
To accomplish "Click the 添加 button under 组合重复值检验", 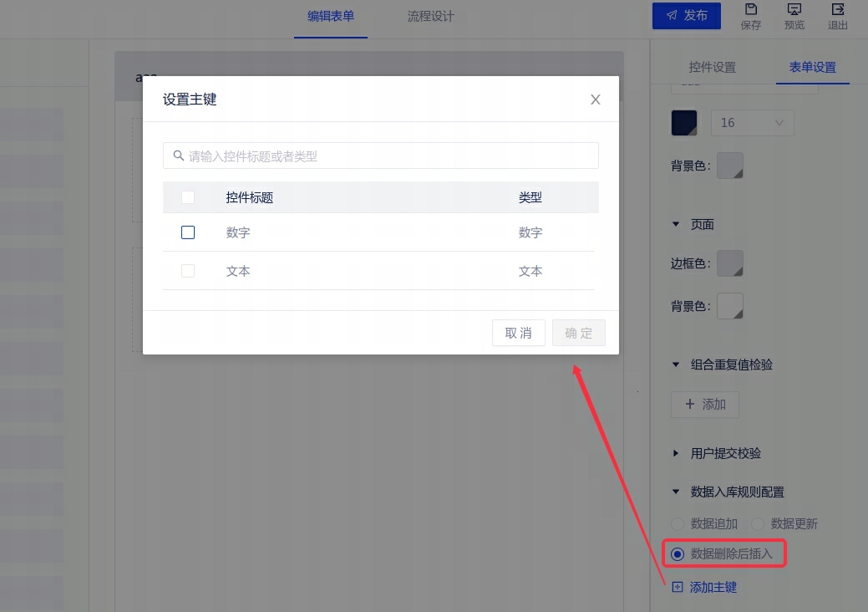I will tap(705, 404).
